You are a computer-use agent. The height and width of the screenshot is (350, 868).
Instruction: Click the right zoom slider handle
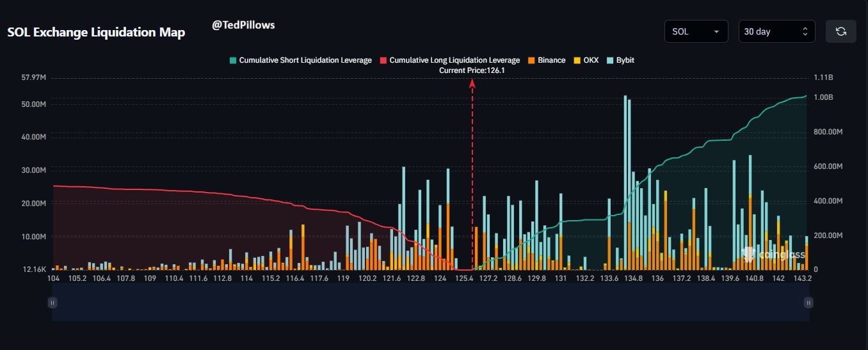pos(808,303)
